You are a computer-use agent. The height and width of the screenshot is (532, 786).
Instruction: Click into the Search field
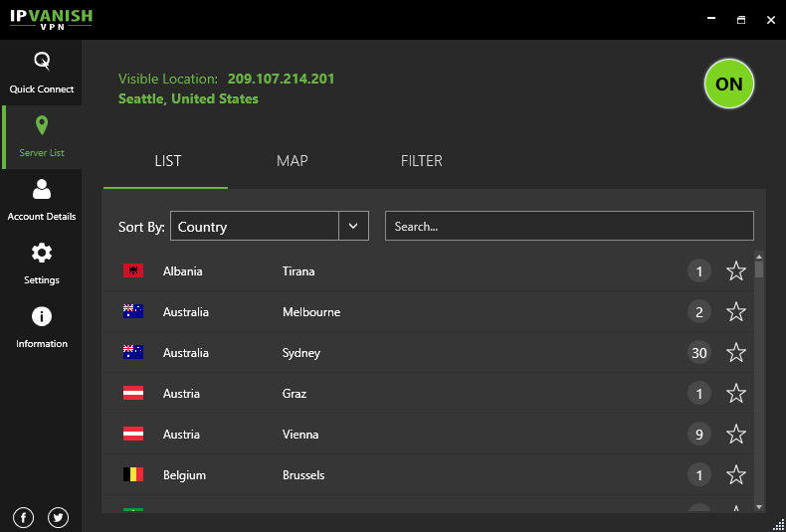569,227
